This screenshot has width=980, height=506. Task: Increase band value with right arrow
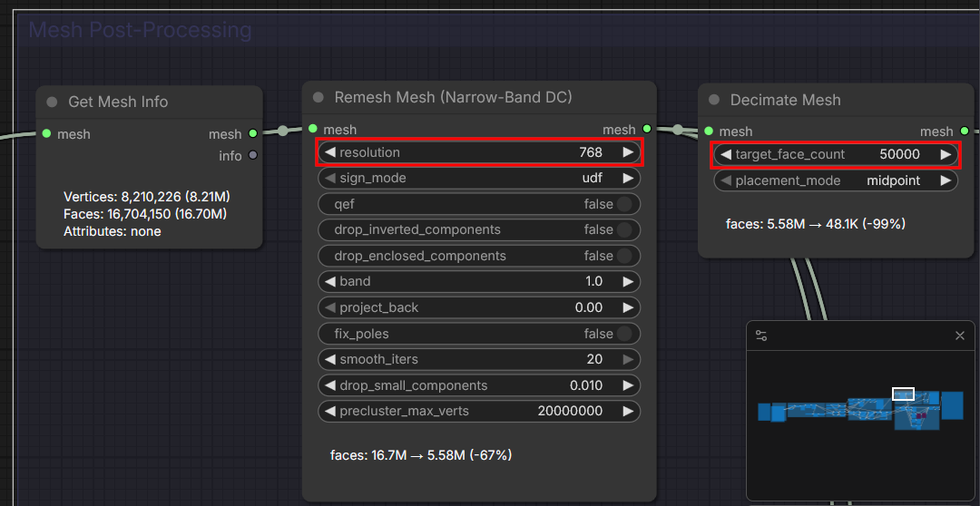[628, 282]
